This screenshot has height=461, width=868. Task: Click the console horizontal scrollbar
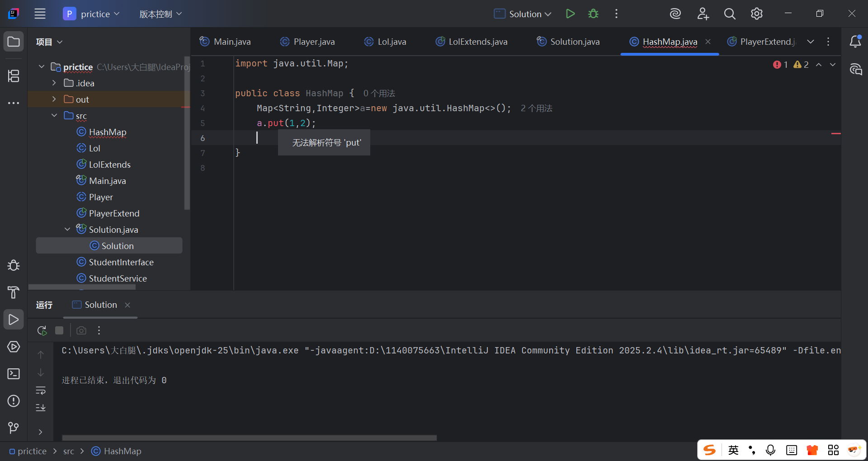click(249, 437)
